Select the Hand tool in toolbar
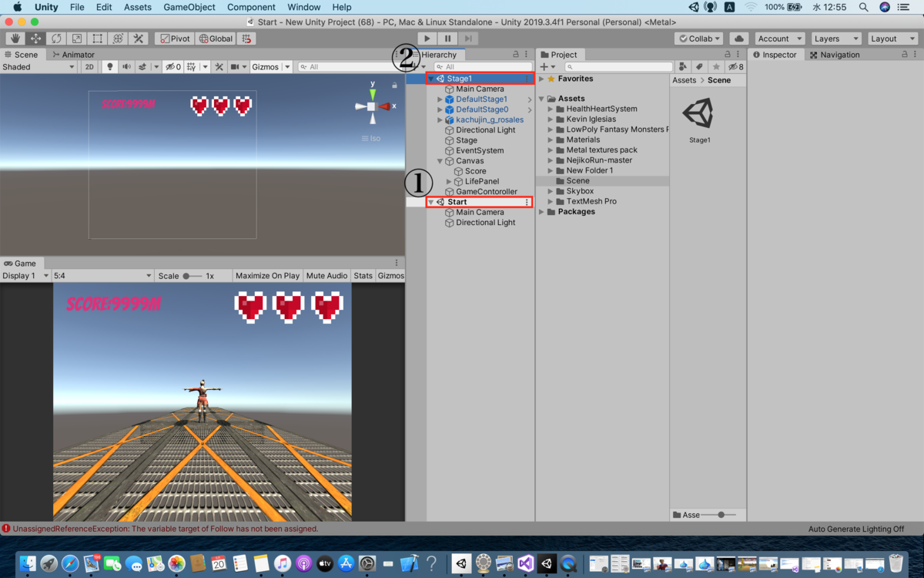 pyautogui.click(x=15, y=39)
